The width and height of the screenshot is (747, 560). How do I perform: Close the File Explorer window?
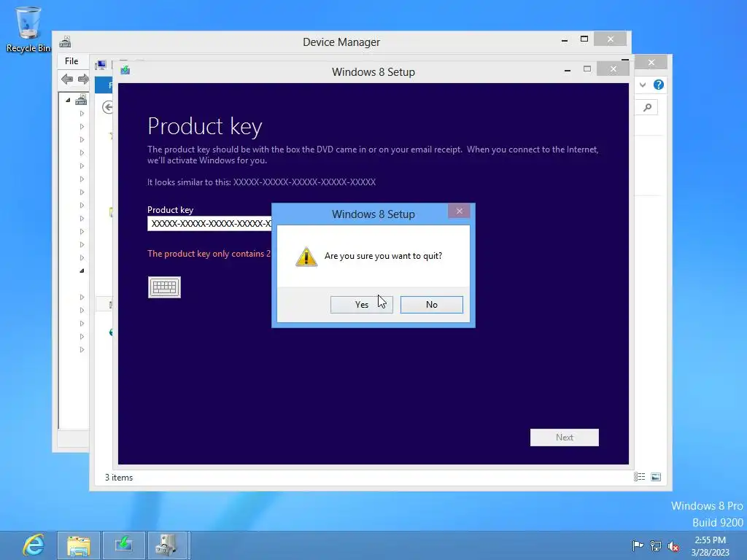pyautogui.click(x=651, y=63)
